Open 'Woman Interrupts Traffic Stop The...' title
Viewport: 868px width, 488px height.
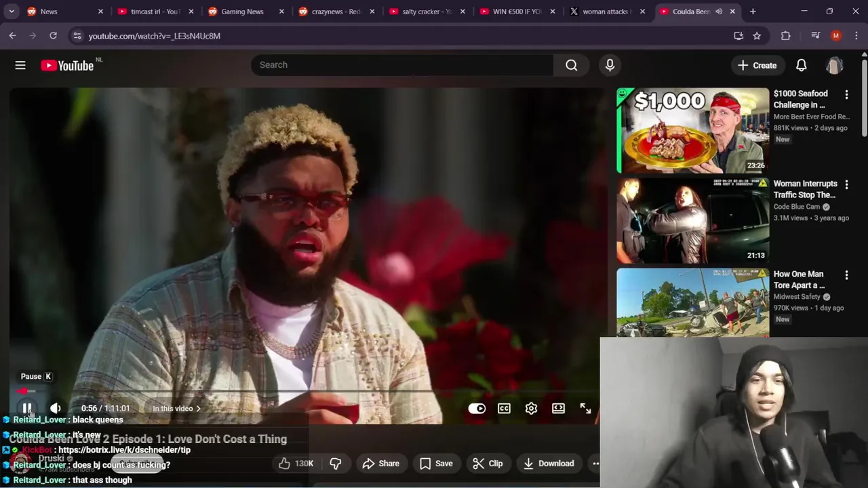tap(805, 189)
